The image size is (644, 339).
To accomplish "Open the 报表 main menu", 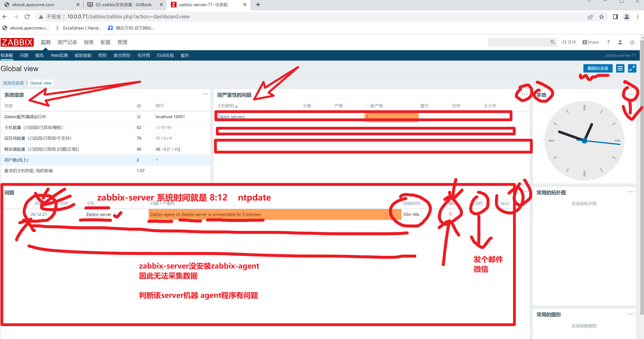I will [89, 42].
